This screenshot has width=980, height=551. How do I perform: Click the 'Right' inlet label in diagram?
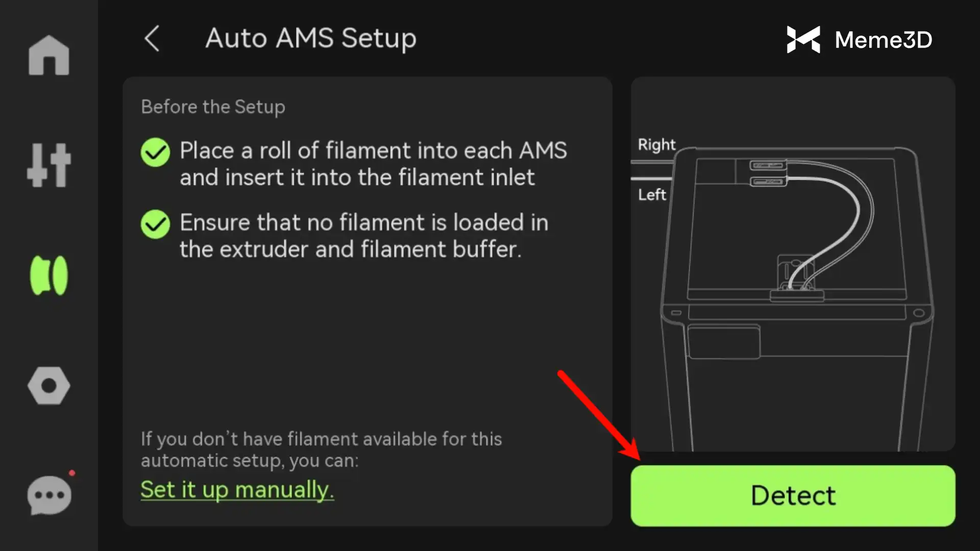coord(656,145)
